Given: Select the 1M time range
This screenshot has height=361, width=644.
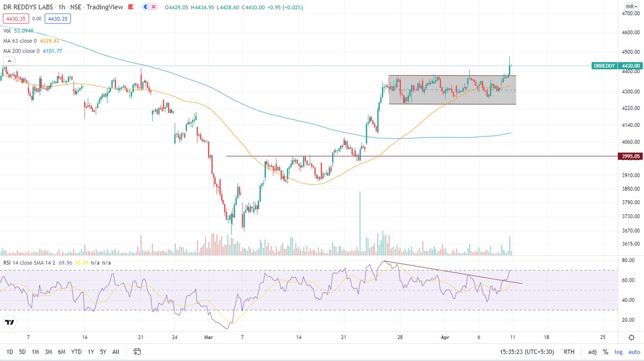Looking at the screenshot, I should (35, 352).
